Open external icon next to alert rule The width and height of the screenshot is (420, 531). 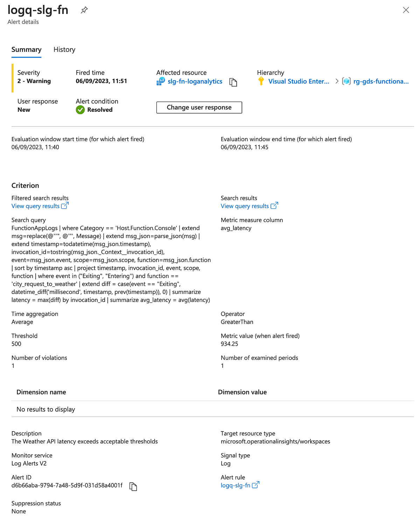coord(255,485)
